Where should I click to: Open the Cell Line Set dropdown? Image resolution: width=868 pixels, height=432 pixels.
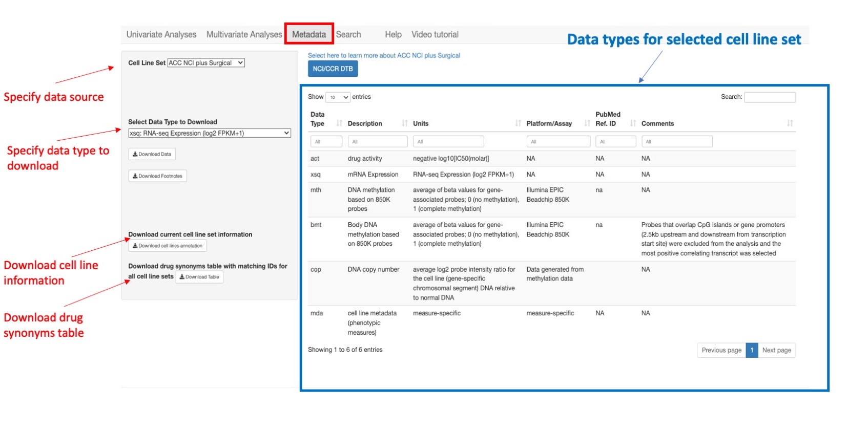coord(206,63)
